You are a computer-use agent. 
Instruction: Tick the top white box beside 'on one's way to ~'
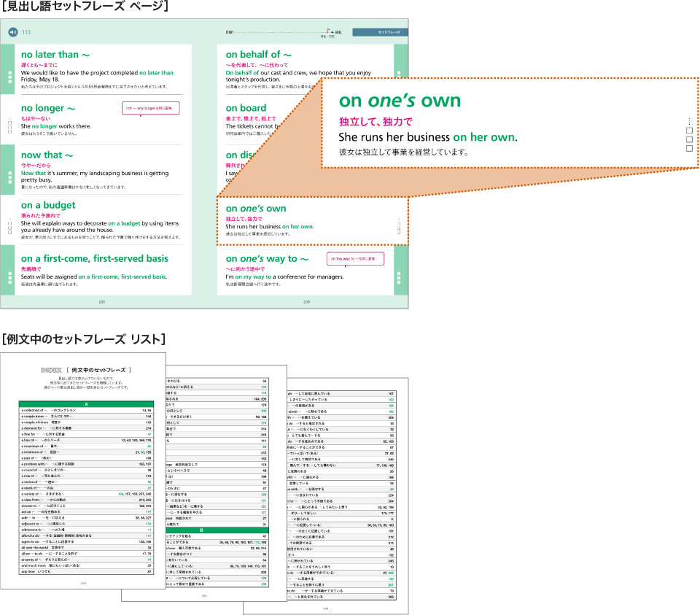[x=399, y=274]
